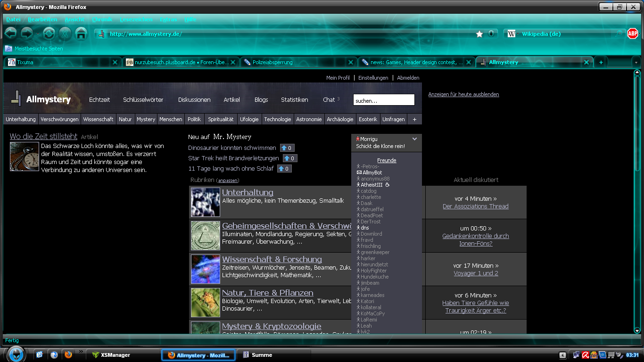Click the search magnifier in Wikipedia box

[619, 34]
